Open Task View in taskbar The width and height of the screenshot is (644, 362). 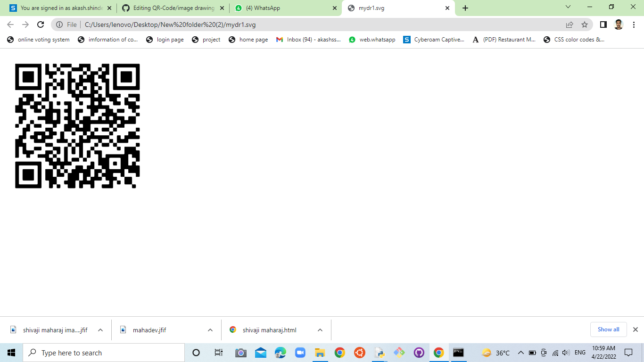coord(218,353)
